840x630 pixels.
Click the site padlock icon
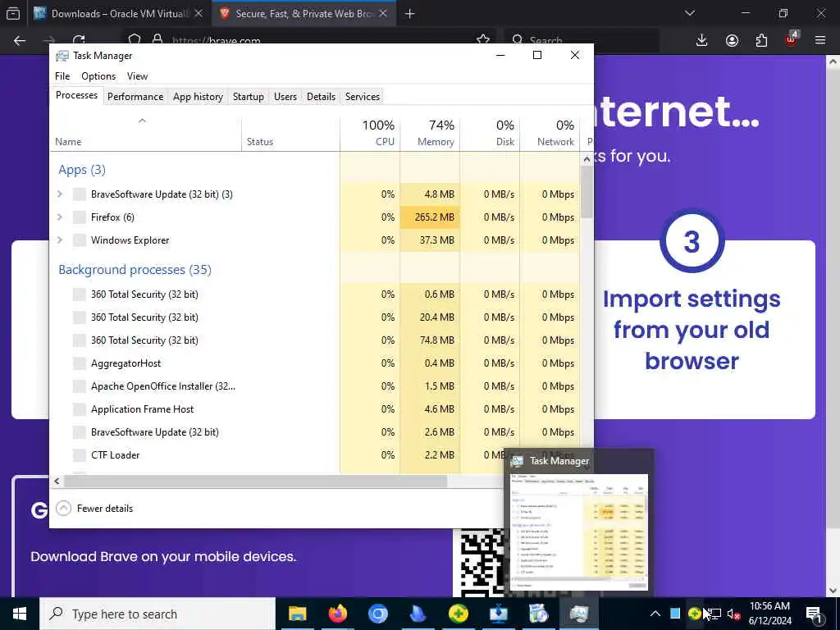pos(157,39)
